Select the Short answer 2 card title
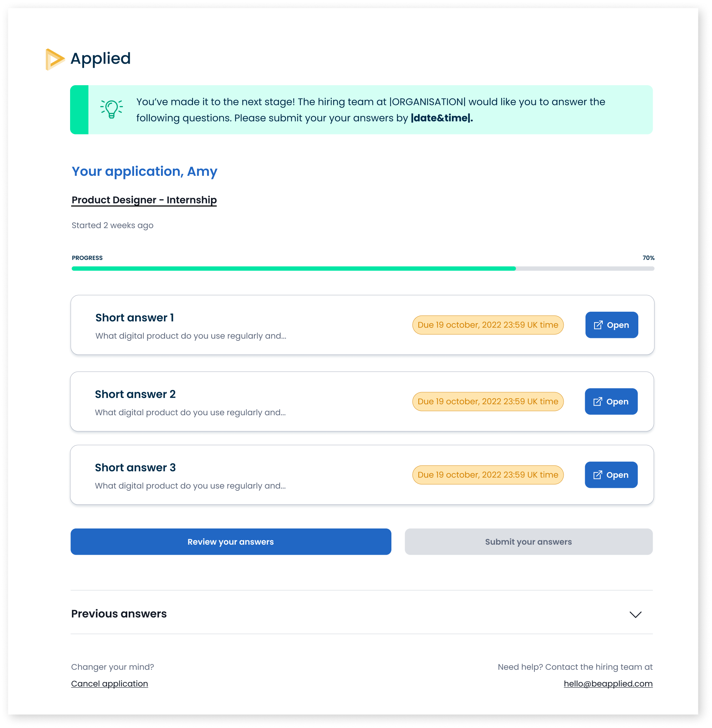Image resolution: width=712 pixels, height=728 pixels. (x=135, y=394)
